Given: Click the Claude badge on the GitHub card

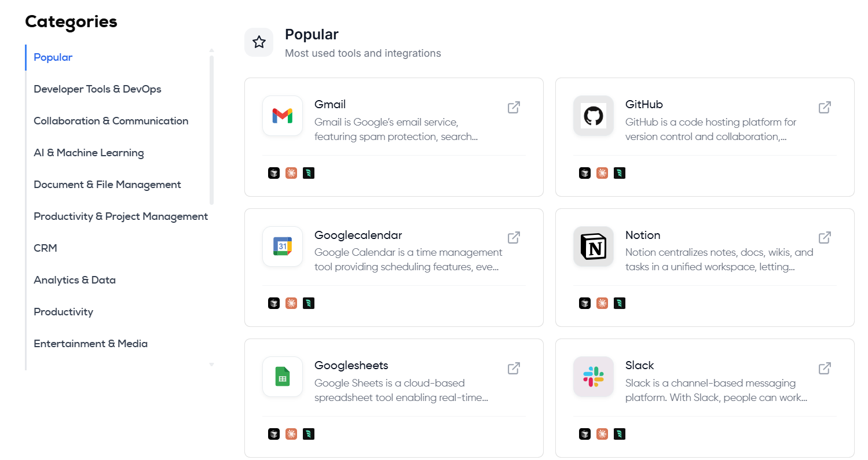Looking at the screenshot, I should [x=602, y=173].
